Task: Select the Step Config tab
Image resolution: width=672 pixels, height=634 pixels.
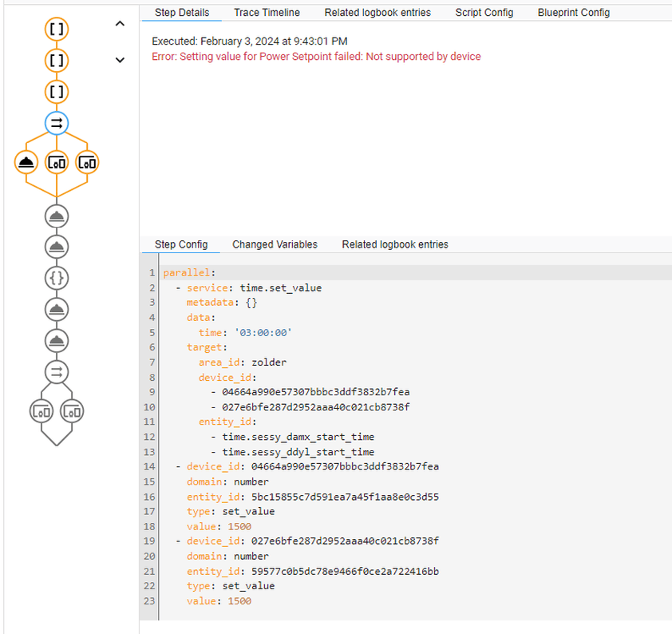Action: click(181, 244)
